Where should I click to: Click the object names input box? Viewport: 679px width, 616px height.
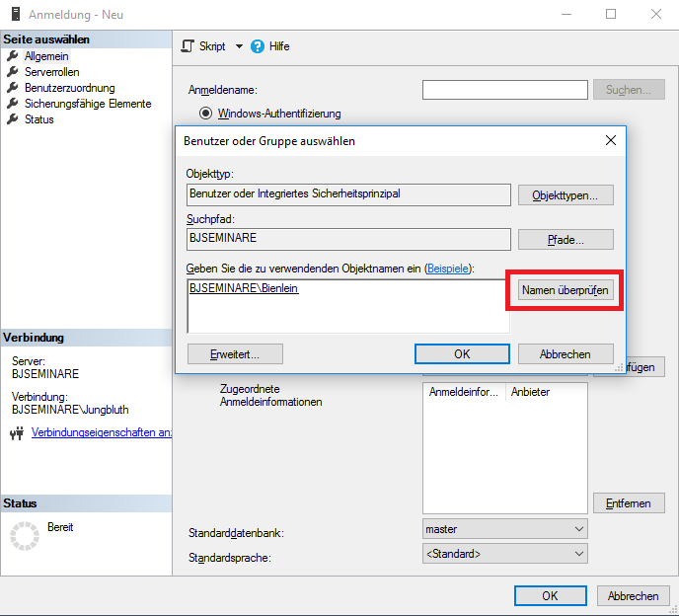348,306
